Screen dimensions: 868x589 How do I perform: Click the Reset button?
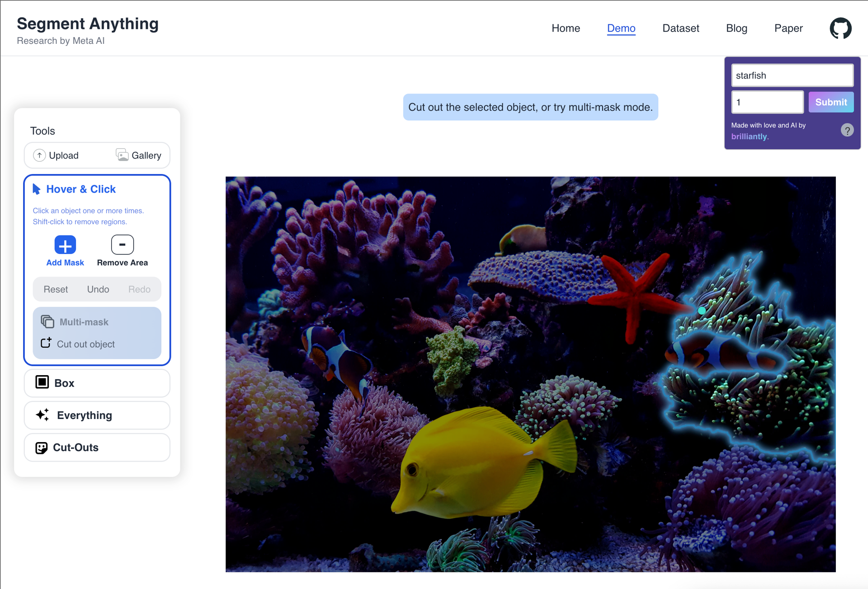coord(56,289)
